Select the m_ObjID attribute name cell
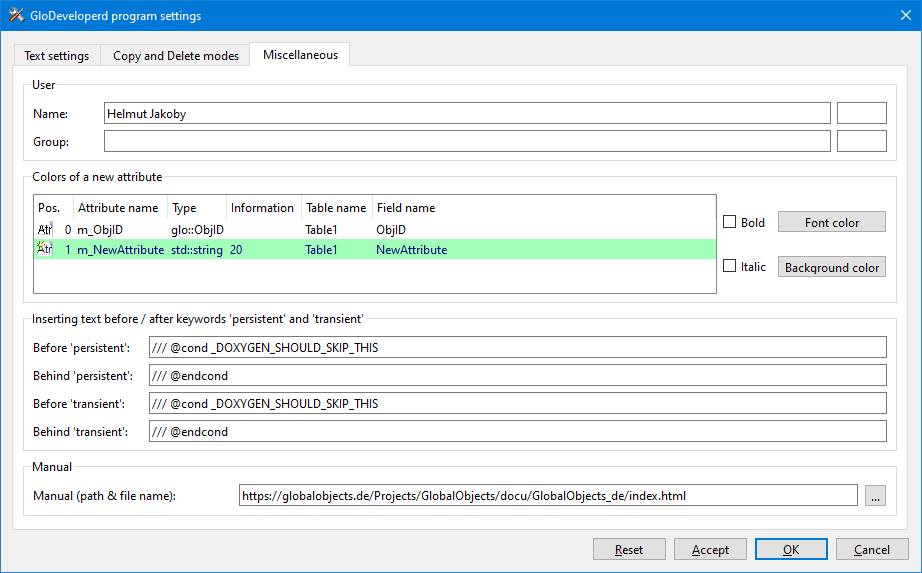 (100, 229)
